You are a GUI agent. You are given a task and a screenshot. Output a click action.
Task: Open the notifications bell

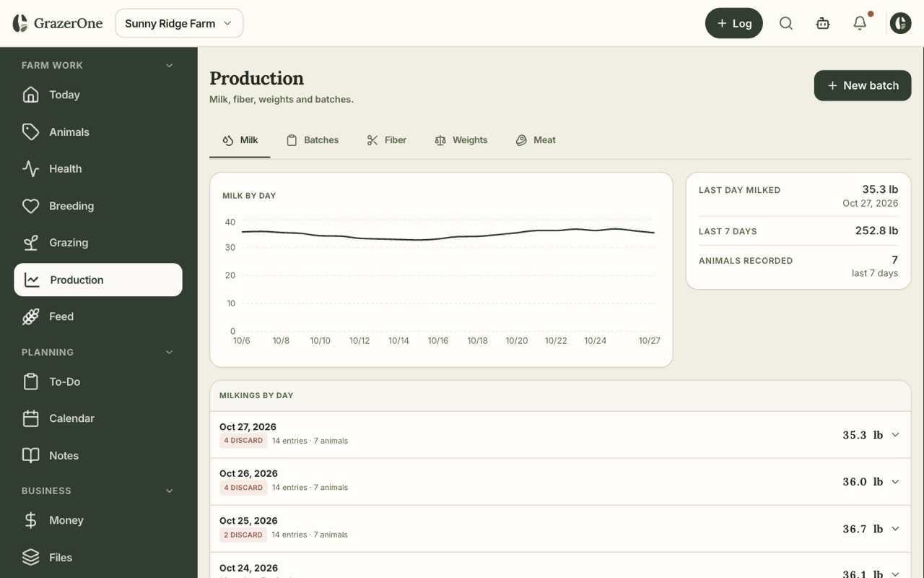pyautogui.click(x=860, y=23)
